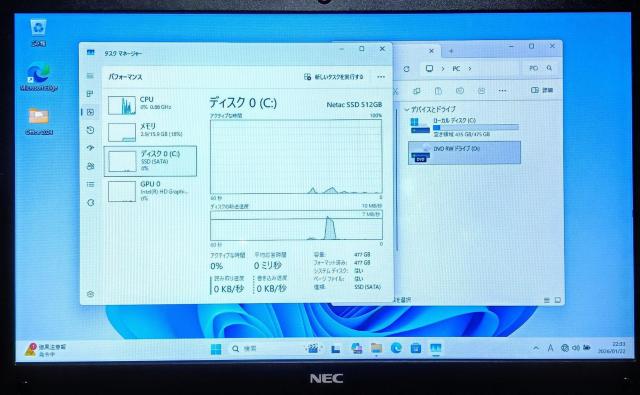Launch Copilot from the taskbar
The width and height of the screenshot is (640, 395).
pyautogui.click(x=356, y=348)
